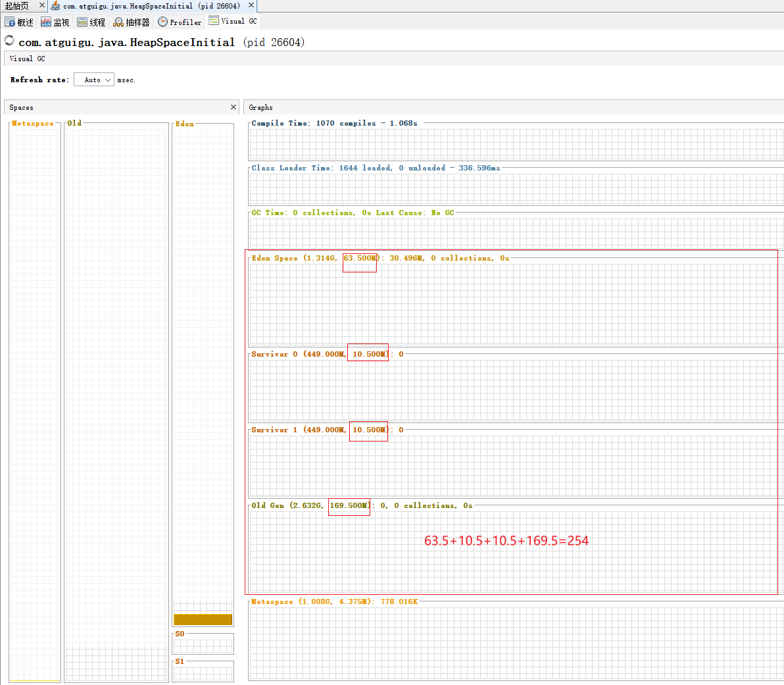784x685 pixels.
Task: Click the 线程 threads tab icon
Action: 82,22
